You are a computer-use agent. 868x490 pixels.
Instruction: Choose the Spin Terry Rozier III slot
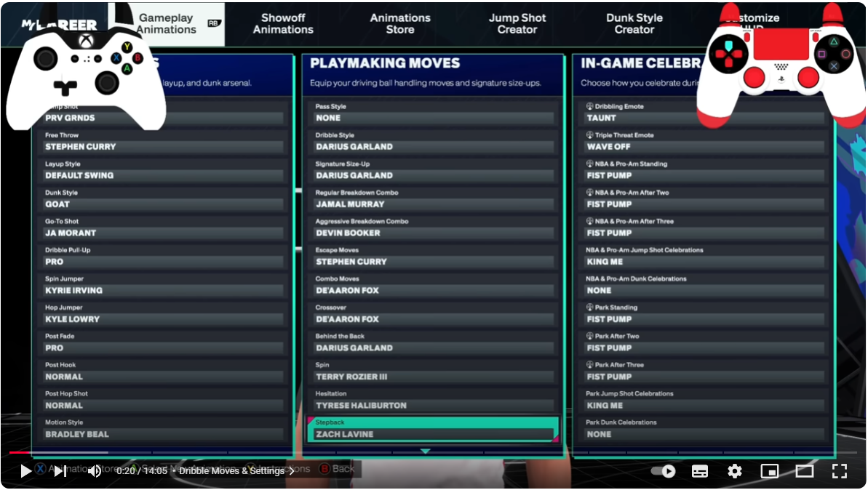433,371
